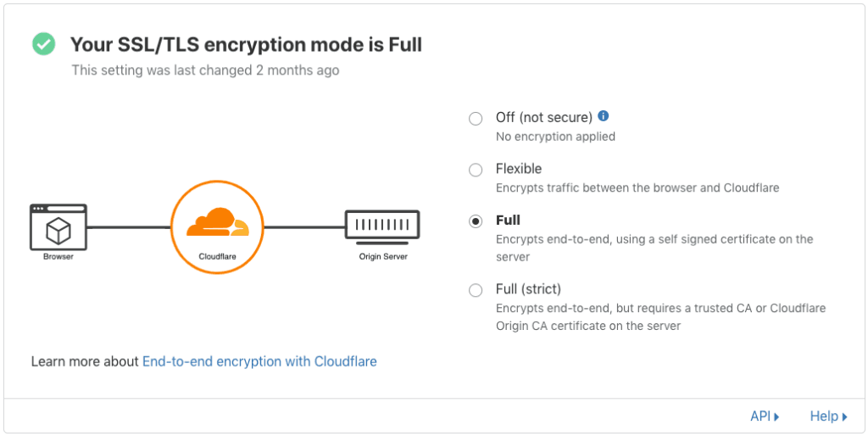Click the Browser caption under the diagram icon
Viewport: 868px width, 436px height.
[58, 256]
